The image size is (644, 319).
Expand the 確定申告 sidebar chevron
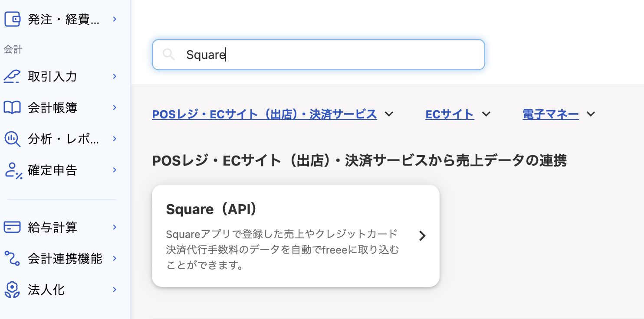115,170
